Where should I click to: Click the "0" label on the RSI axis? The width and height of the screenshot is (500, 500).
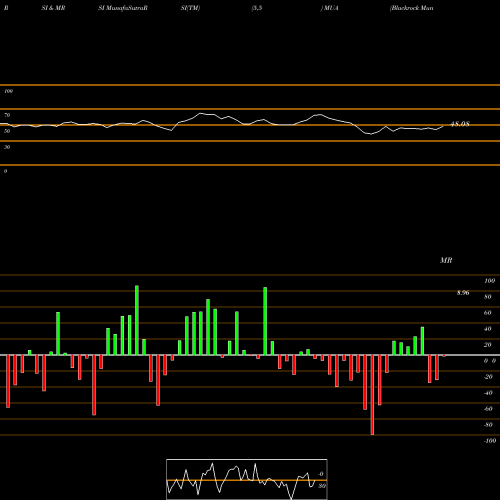tap(5, 171)
